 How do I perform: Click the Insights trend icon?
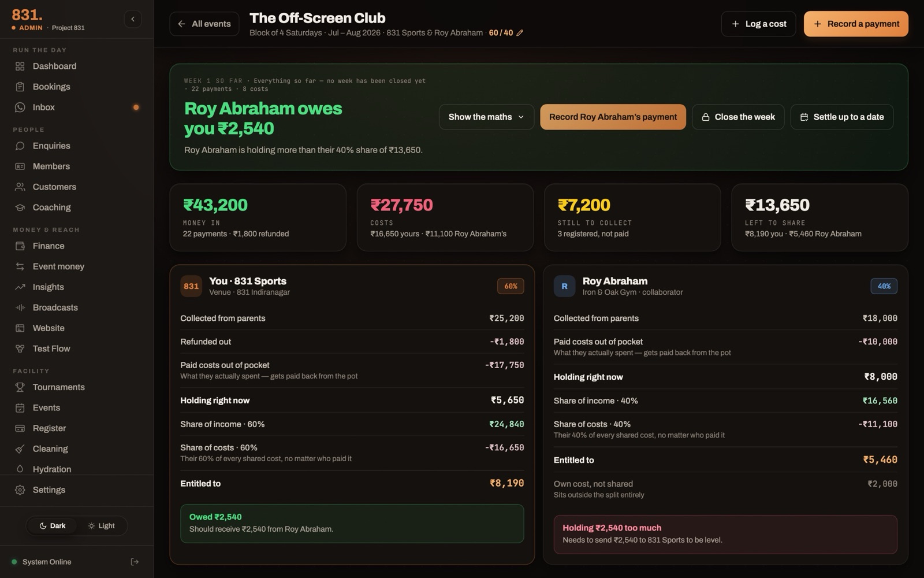coord(20,287)
